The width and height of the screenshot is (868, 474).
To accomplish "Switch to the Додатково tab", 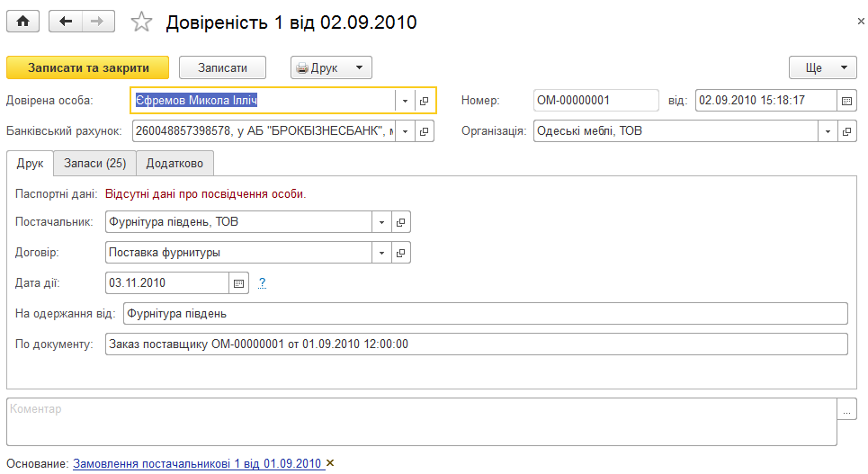I will click(174, 164).
